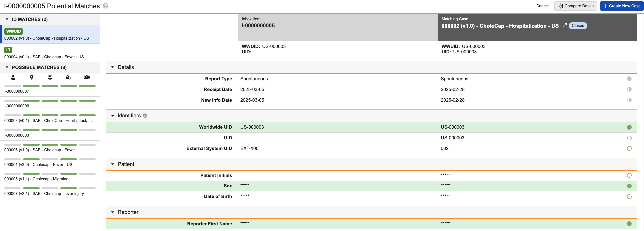This screenshot has height=231, width=644.
Task: Collapse the POSSIBLE MATCHES list
Action: pos(7,67)
